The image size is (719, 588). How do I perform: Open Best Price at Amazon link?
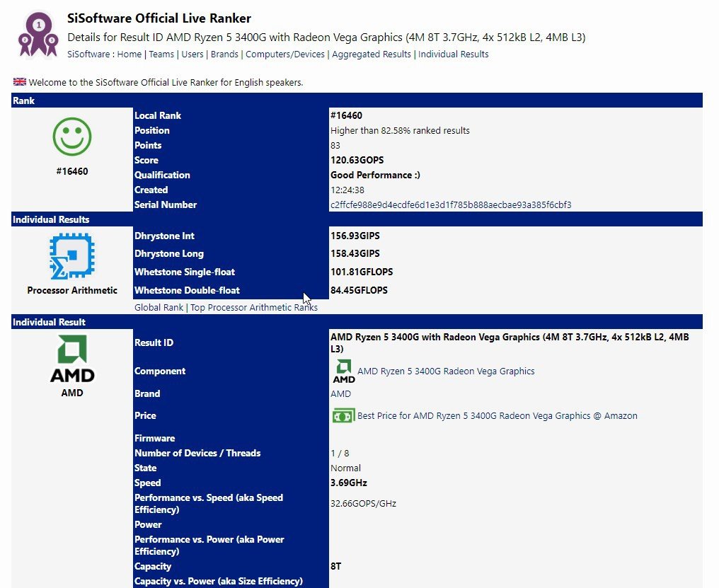(497, 415)
